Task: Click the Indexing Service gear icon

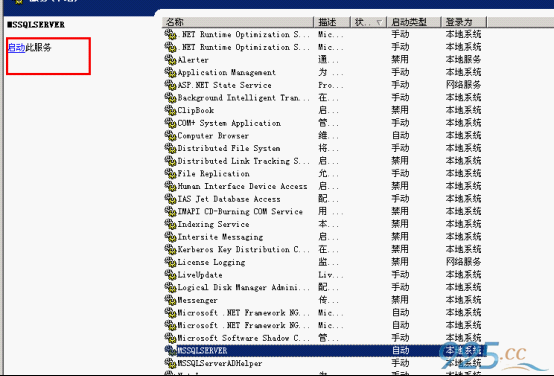Action: coord(170,224)
